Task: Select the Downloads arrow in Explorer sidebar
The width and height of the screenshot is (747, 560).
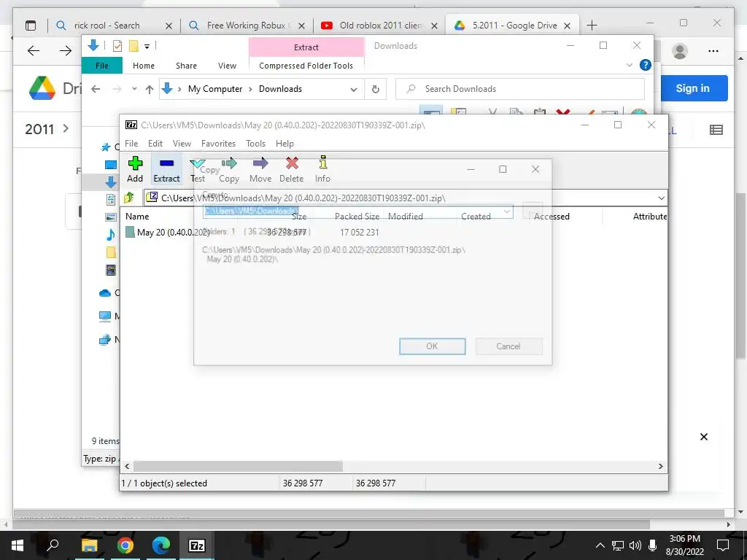Action: click(111, 182)
